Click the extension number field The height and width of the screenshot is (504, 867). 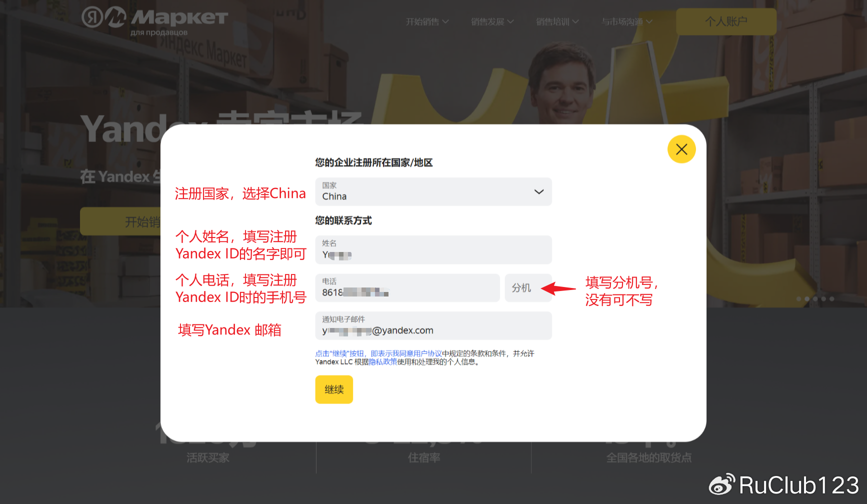[528, 287]
